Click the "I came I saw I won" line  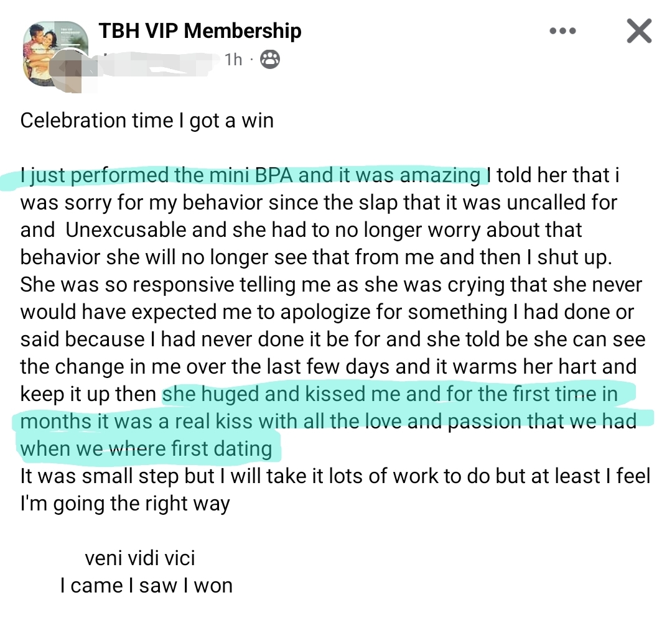(x=147, y=585)
